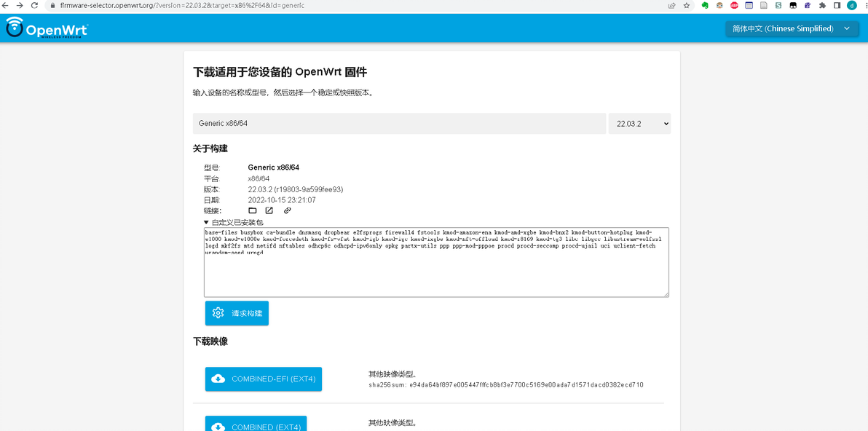Click the 下载映像 heading

[210, 341]
